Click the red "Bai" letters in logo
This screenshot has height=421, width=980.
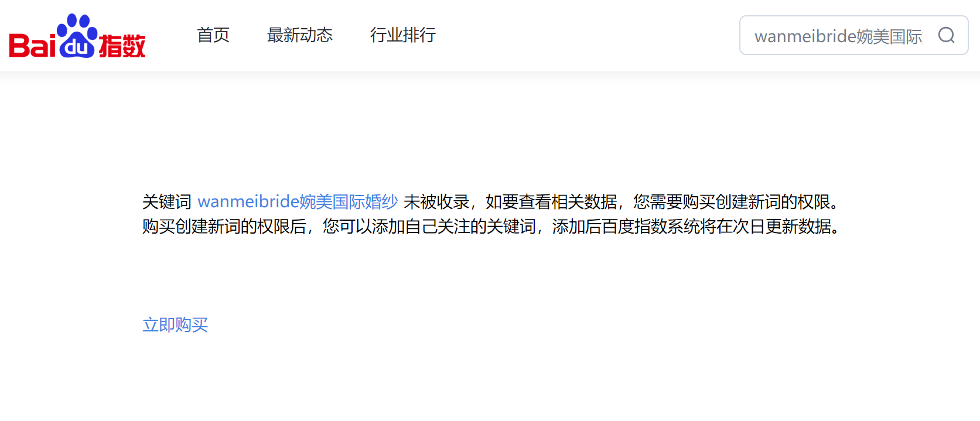pos(32,45)
